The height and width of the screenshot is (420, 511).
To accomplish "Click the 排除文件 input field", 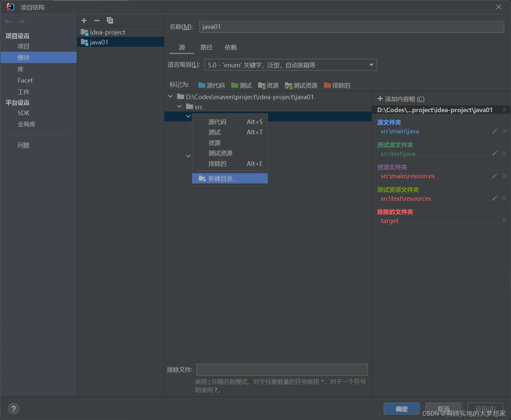I will coord(282,370).
